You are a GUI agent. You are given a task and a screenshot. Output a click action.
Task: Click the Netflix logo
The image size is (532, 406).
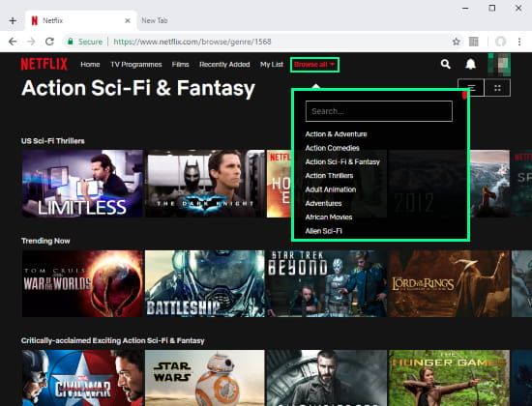44,64
